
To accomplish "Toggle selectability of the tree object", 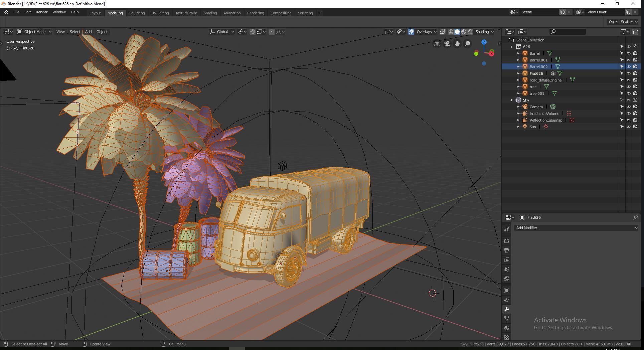I will tap(622, 87).
